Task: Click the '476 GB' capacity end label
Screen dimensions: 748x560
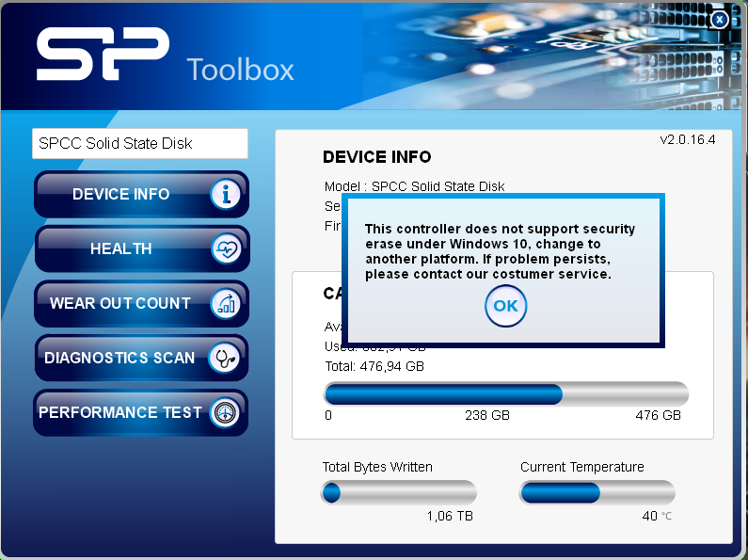Action: (x=658, y=415)
